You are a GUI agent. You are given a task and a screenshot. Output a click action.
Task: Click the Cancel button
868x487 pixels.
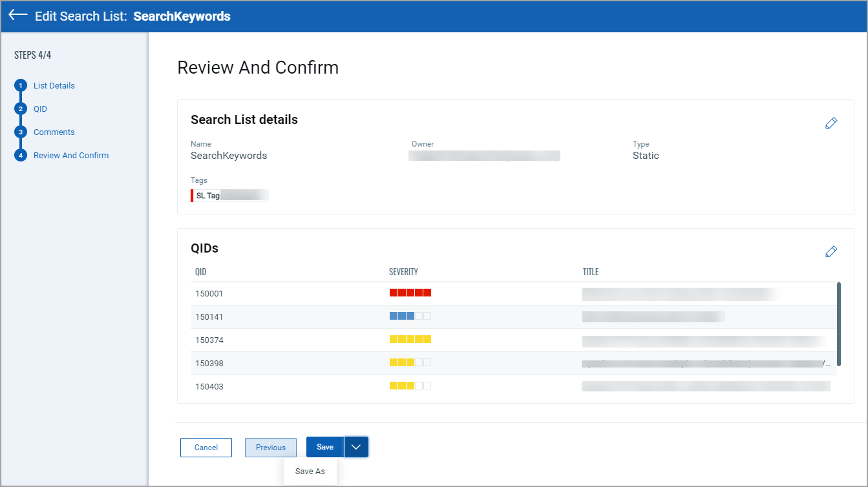pyautogui.click(x=206, y=448)
